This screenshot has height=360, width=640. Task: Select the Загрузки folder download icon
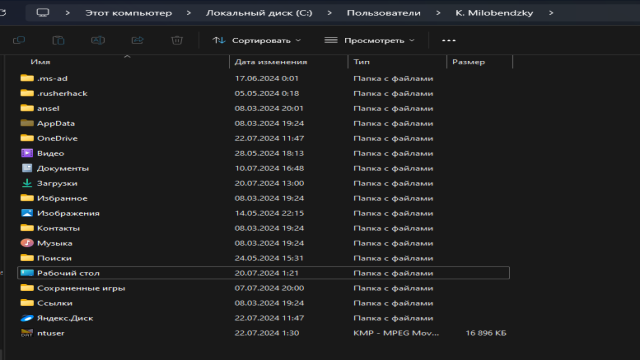pyautogui.click(x=27, y=183)
